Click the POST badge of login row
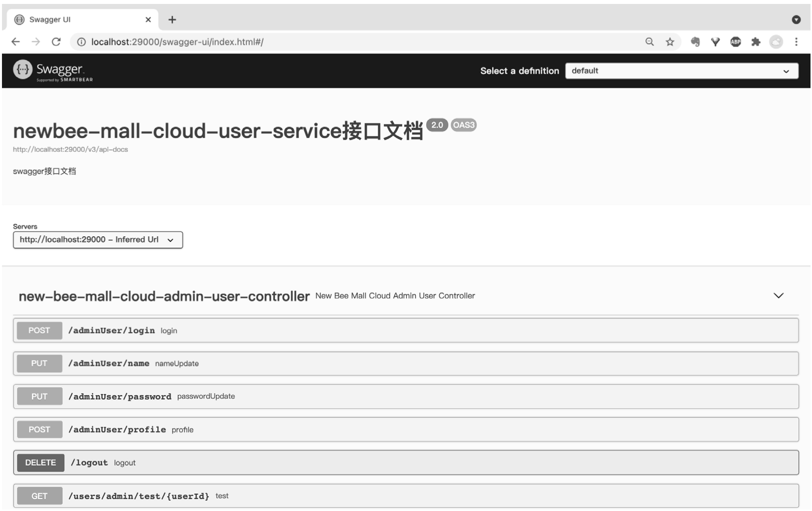Viewport: 812px width, 511px height. click(39, 330)
